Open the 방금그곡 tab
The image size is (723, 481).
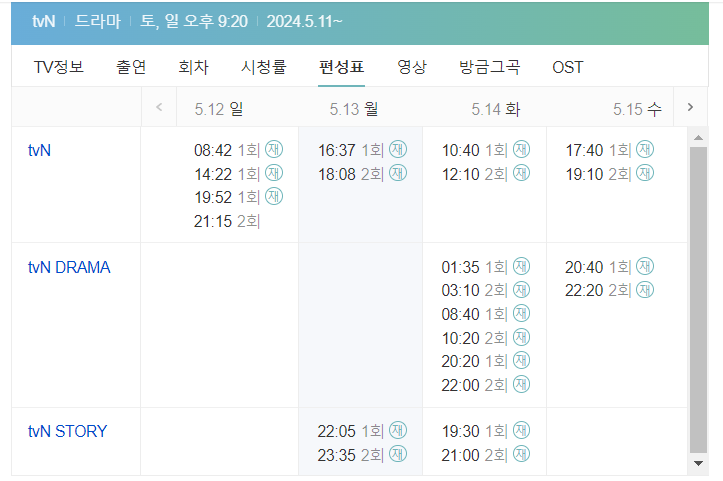(489, 67)
